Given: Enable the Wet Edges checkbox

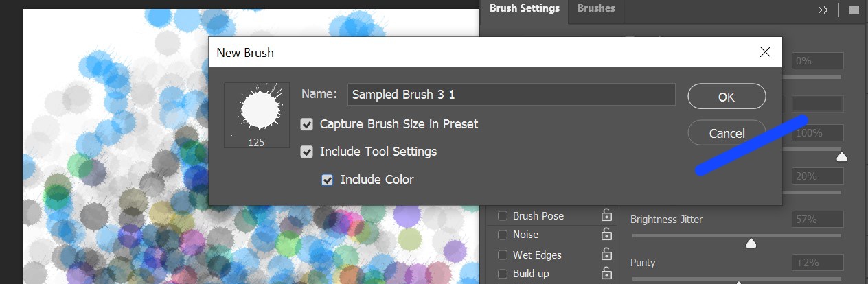Looking at the screenshot, I should (503, 255).
